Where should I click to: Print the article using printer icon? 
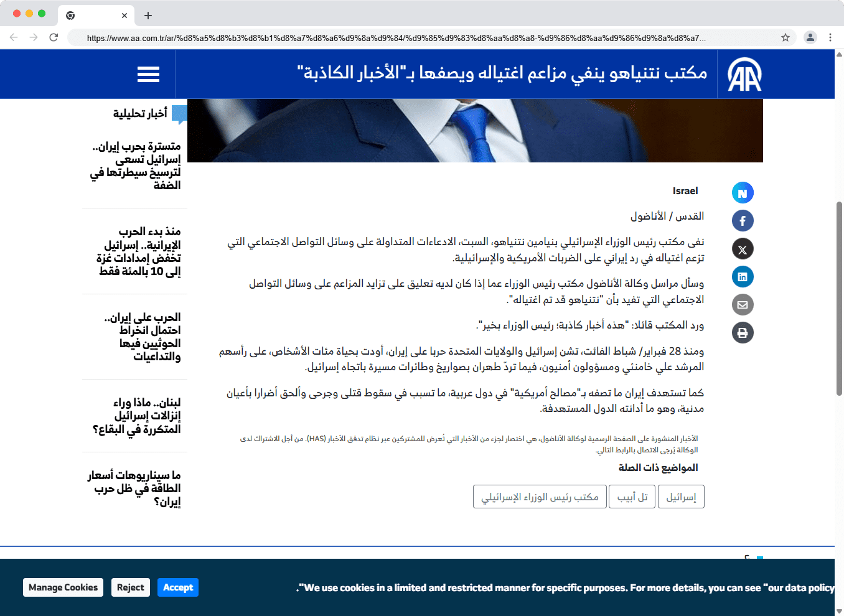(x=742, y=333)
